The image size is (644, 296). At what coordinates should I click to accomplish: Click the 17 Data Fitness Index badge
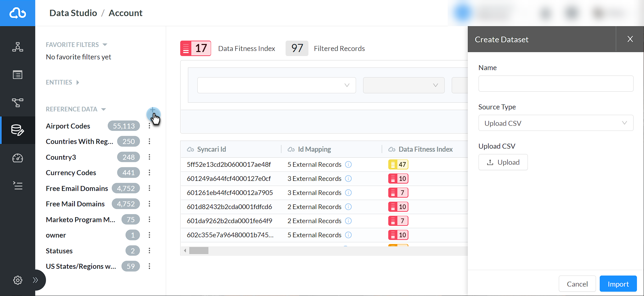tap(196, 48)
